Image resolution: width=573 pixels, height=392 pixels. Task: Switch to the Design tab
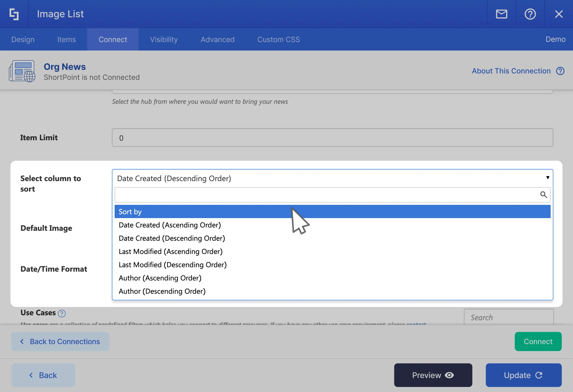point(23,39)
